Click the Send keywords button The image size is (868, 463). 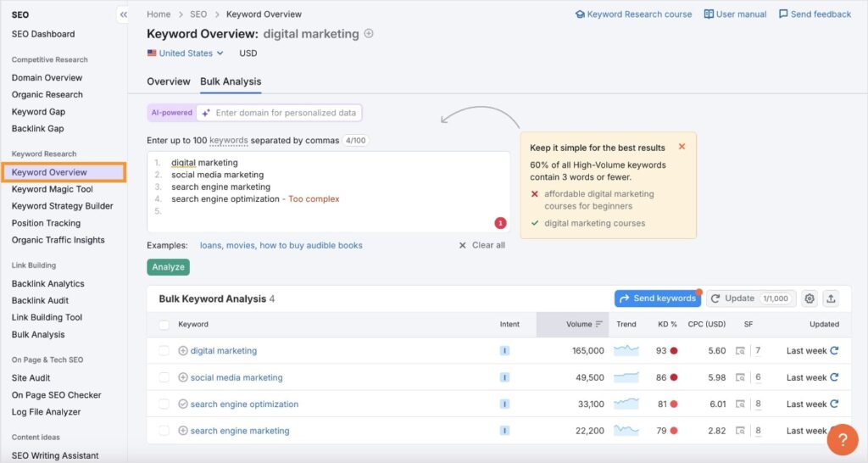coord(658,298)
